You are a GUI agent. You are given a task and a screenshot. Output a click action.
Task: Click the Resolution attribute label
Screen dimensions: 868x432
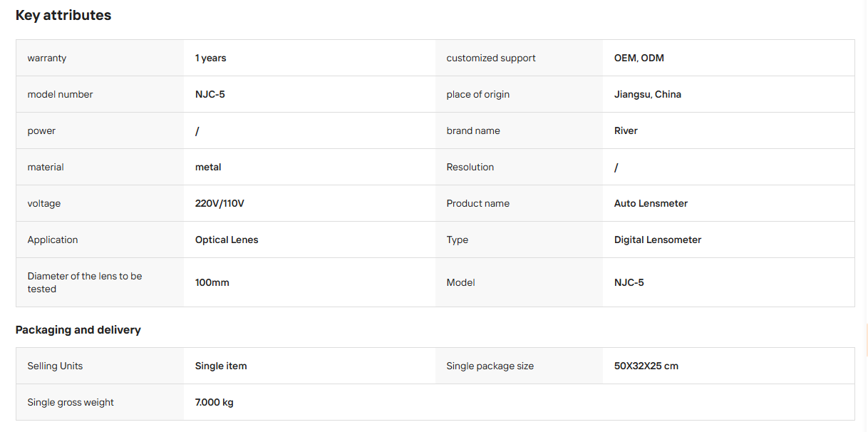coord(470,167)
